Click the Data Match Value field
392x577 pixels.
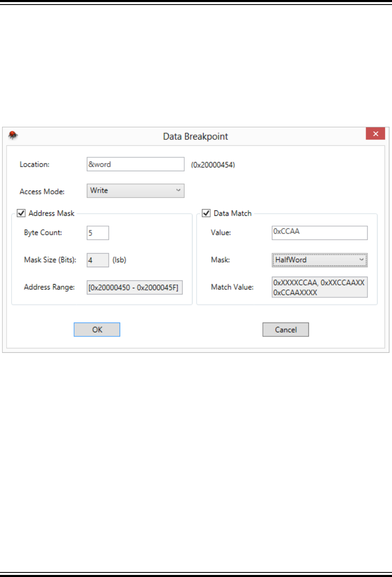pos(320,233)
